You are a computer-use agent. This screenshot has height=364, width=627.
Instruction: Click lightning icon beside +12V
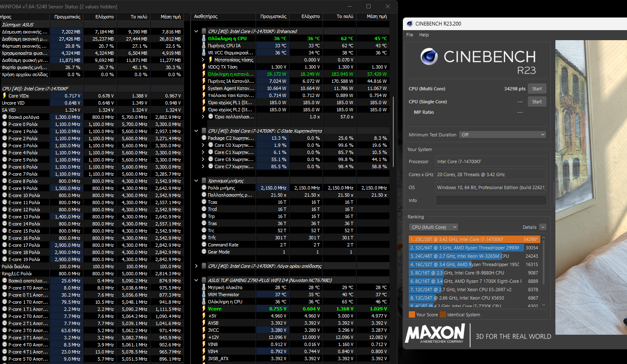204,337
